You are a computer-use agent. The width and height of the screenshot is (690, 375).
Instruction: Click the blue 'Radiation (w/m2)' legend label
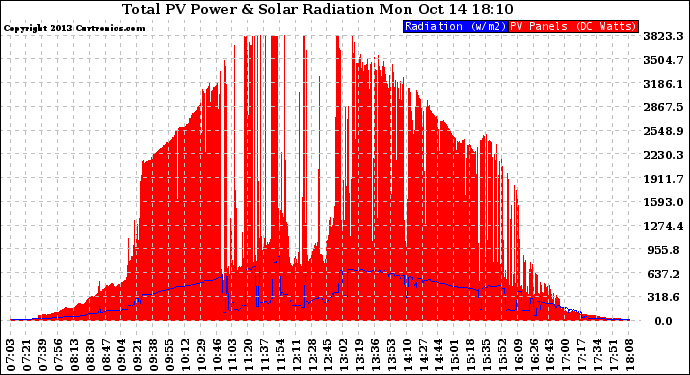[455, 26]
